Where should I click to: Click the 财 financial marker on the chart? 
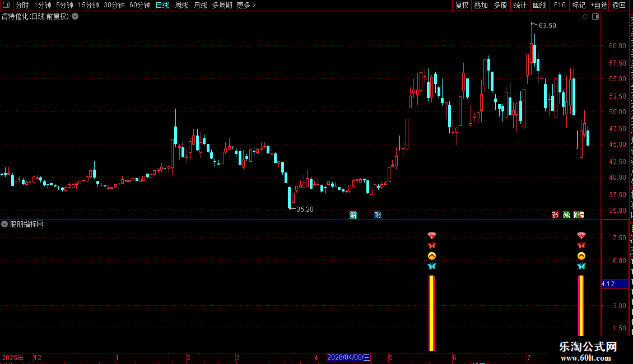pyautogui.click(x=378, y=214)
